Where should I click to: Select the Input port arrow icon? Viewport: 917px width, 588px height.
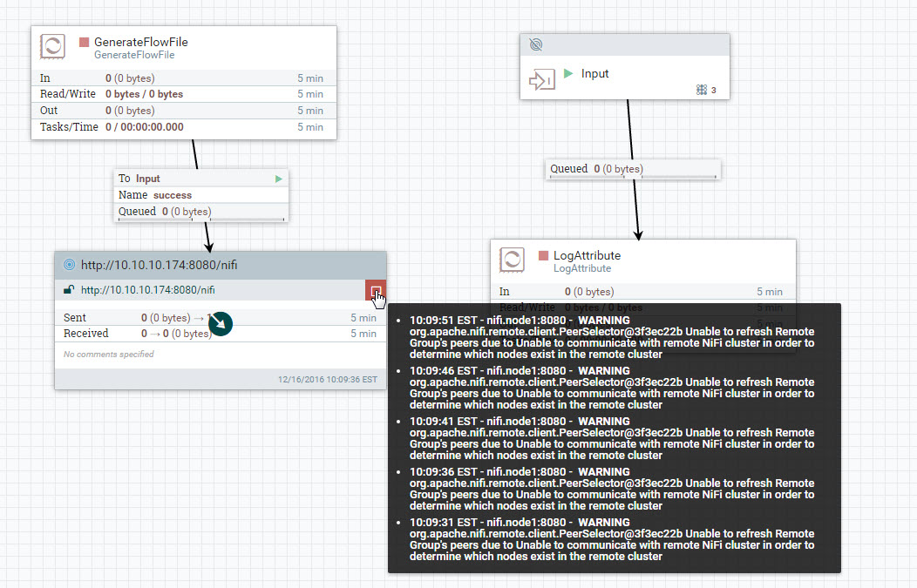542,78
